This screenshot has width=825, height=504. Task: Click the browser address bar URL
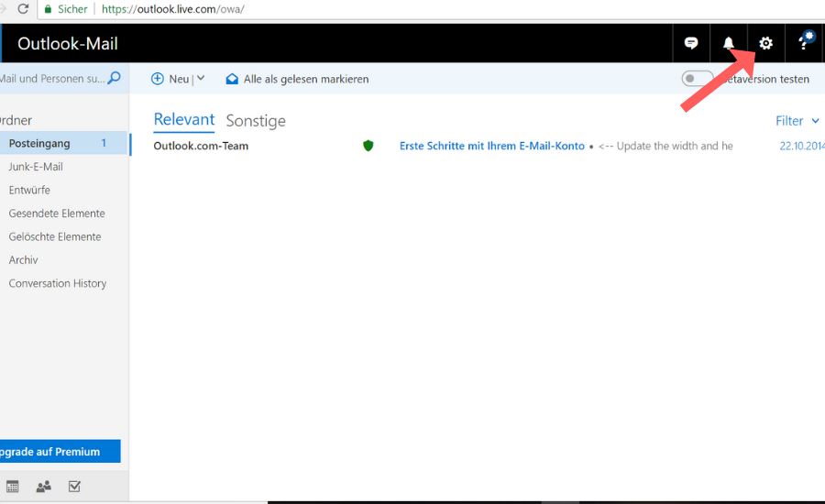click(172, 9)
